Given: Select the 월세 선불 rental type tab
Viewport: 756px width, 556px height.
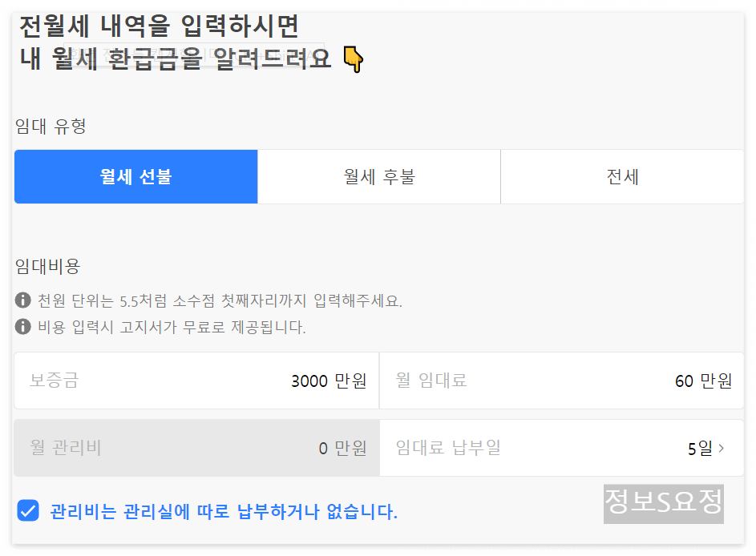Looking at the screenshot, I should coord(135,176).
